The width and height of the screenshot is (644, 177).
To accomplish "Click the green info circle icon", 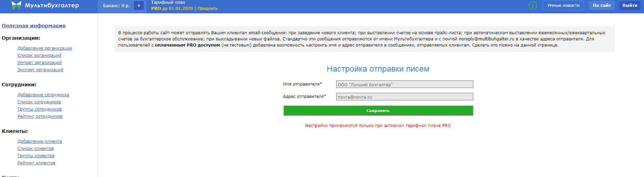I will coord(533,5).
